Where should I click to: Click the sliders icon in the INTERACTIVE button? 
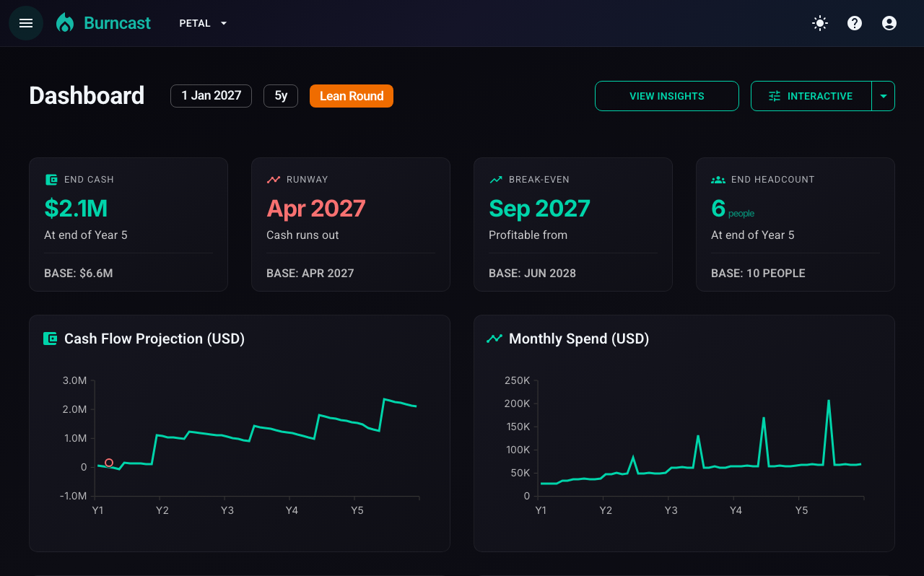click(x=775, y=96)
